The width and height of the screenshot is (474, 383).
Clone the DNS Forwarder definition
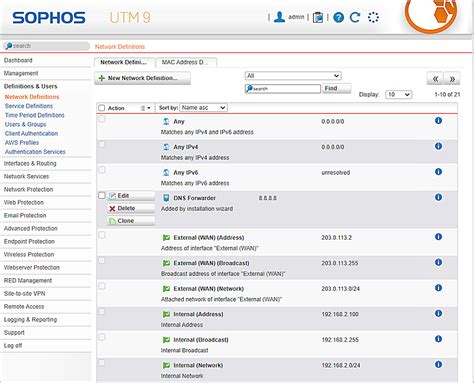click(132, 221)
